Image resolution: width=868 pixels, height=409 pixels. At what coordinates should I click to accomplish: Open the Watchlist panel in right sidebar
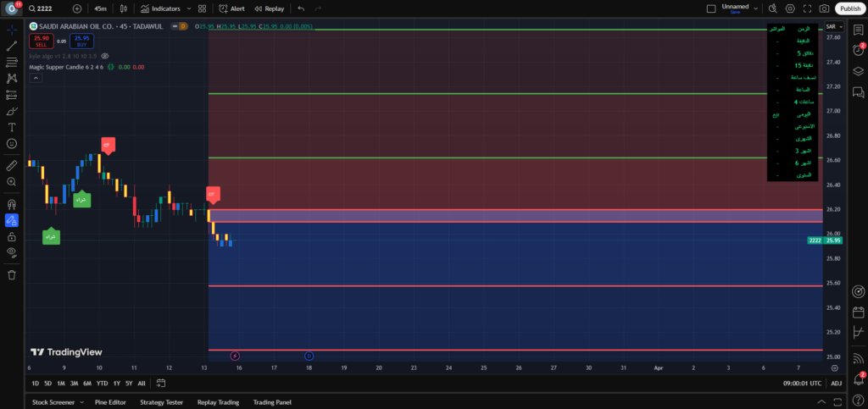click(x=858, y=30)
